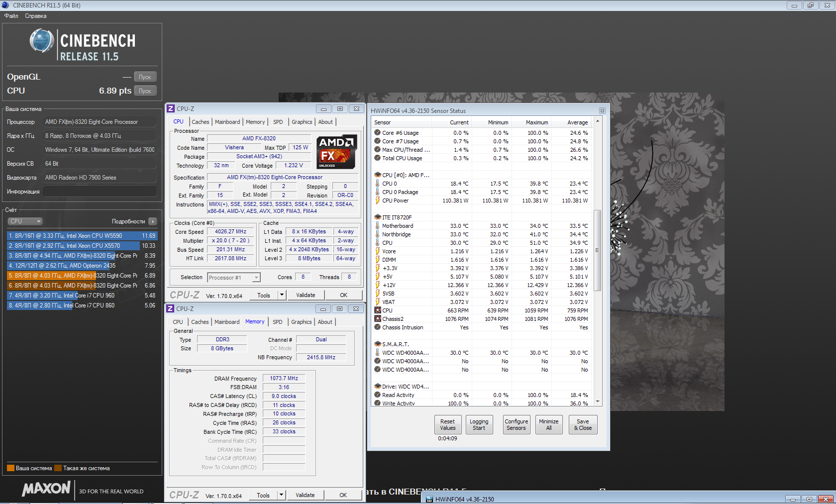Select the ITE IT8720F chip icon
The width and height of the screenshot is (836, 504).
[x=377, y=217]
